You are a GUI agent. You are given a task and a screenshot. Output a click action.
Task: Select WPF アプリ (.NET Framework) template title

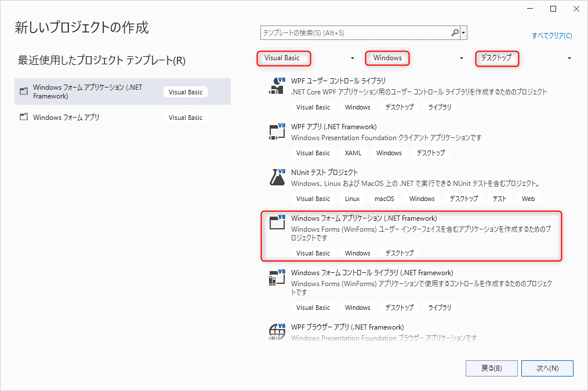point(334,127)
